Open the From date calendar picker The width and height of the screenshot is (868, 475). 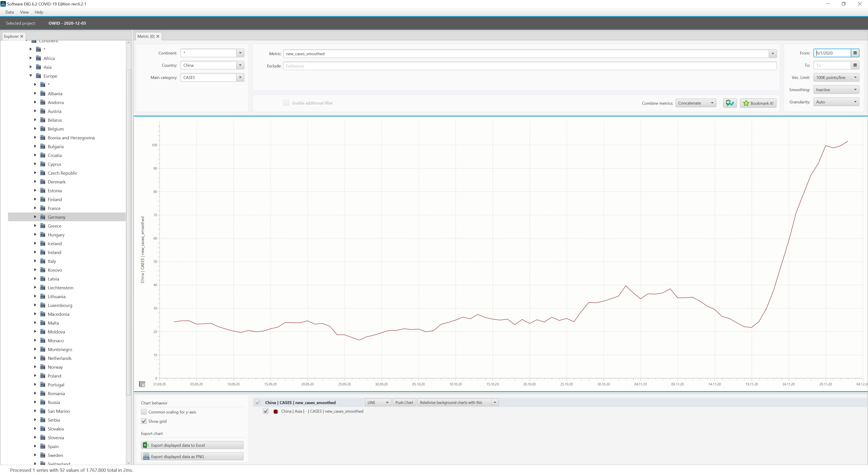click(855, 53)
